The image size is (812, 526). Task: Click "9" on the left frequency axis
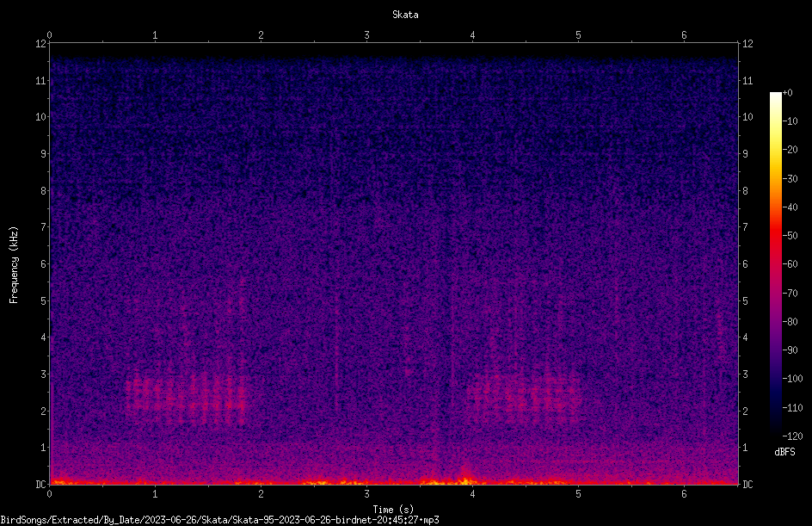[43, 154]
